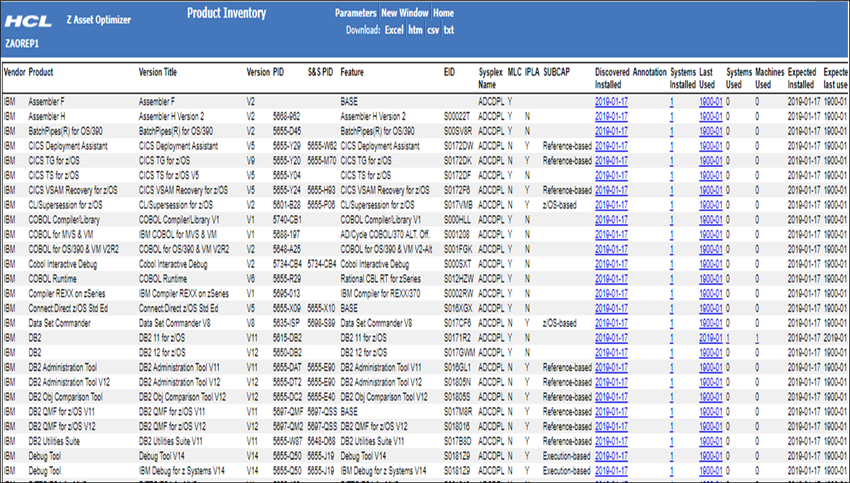Screen dimensions: 850x483
Task: Open Discovered Installed date for Data Set Commander
Action: (611, 323)
